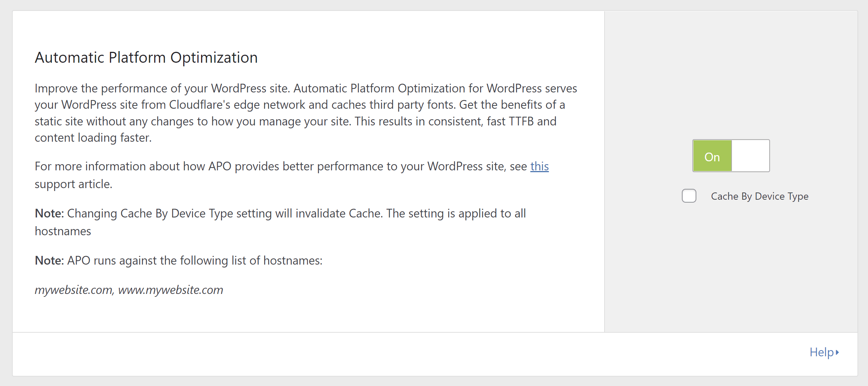
Task: Click the green "On" side of the switch
Action: click(x=712, y=156)
